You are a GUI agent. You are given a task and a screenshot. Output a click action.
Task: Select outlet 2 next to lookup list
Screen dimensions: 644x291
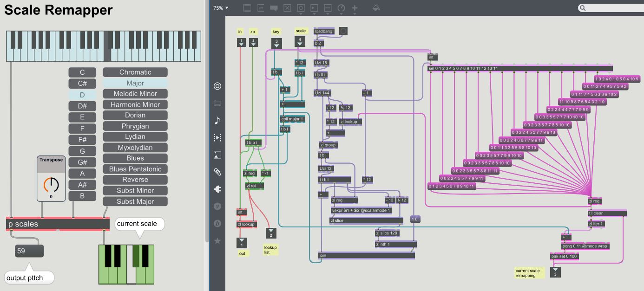[x=271, y=233]
